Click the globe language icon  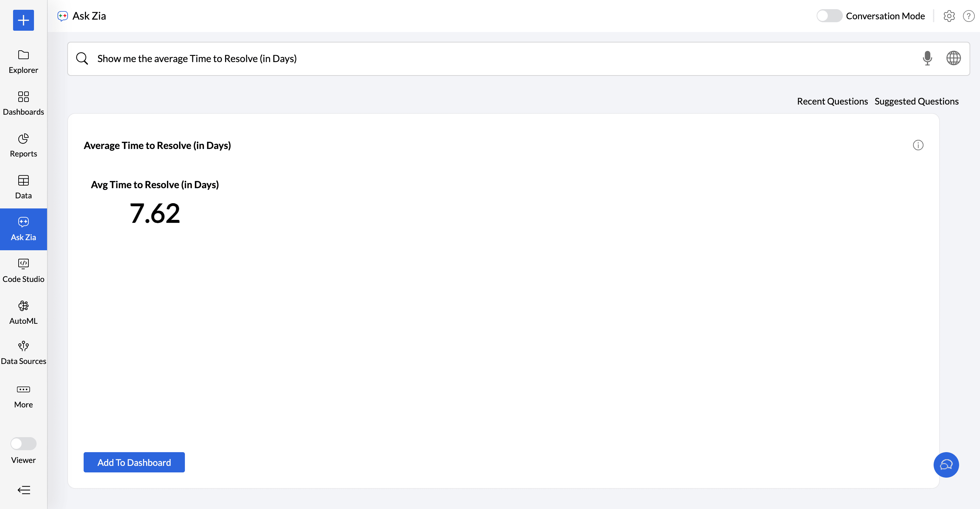(x=953, y=58)
